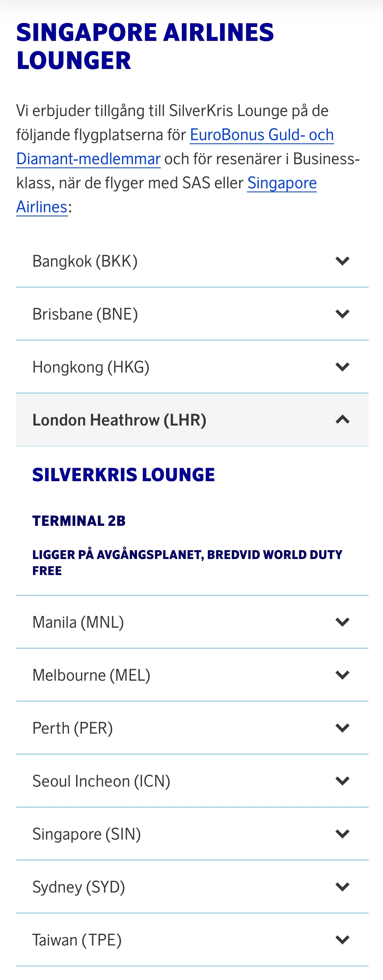Open the Hongkong (HKG) row label
The image size is (383, 980).
pos(91,367)
